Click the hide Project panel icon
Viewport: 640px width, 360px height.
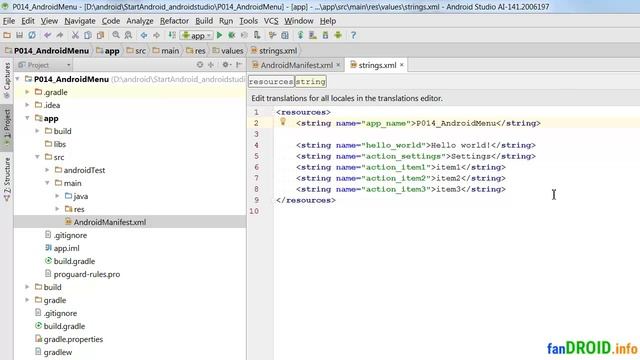239,65
